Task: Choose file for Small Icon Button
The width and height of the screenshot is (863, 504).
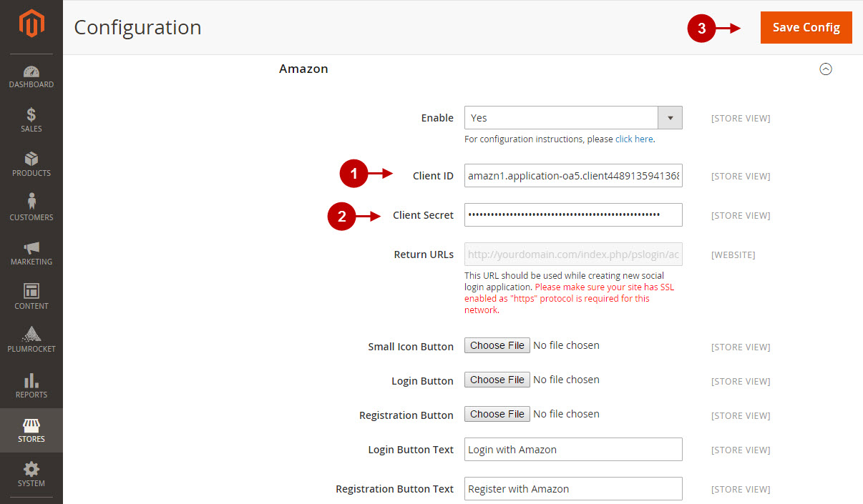Action: tap(497, 345)
